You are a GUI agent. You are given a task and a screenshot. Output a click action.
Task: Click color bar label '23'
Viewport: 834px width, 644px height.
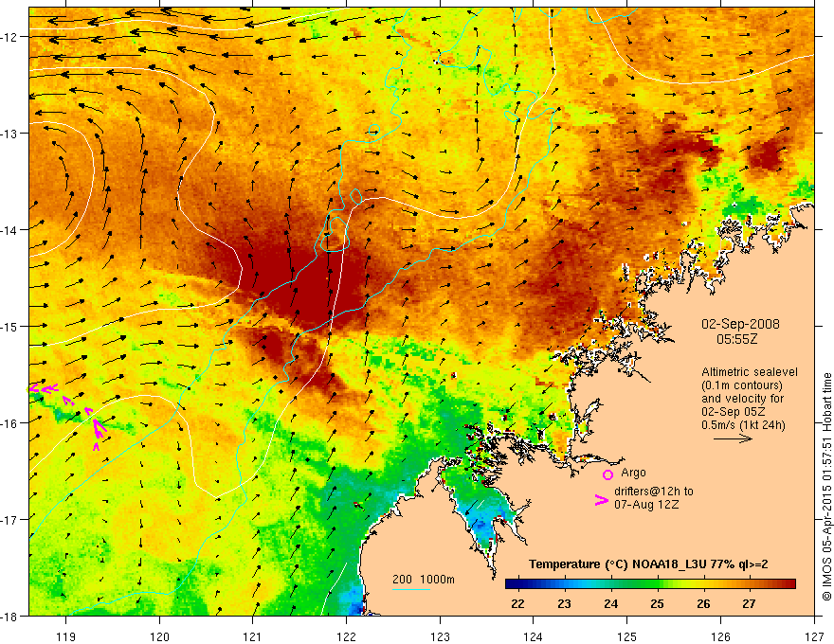tap(564, 604)
